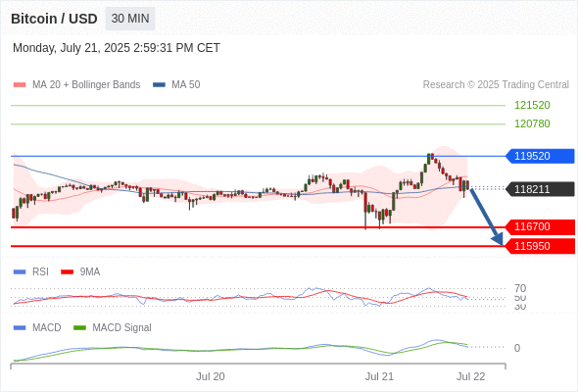Click the MACD blue legend swatch

[20, 328]
